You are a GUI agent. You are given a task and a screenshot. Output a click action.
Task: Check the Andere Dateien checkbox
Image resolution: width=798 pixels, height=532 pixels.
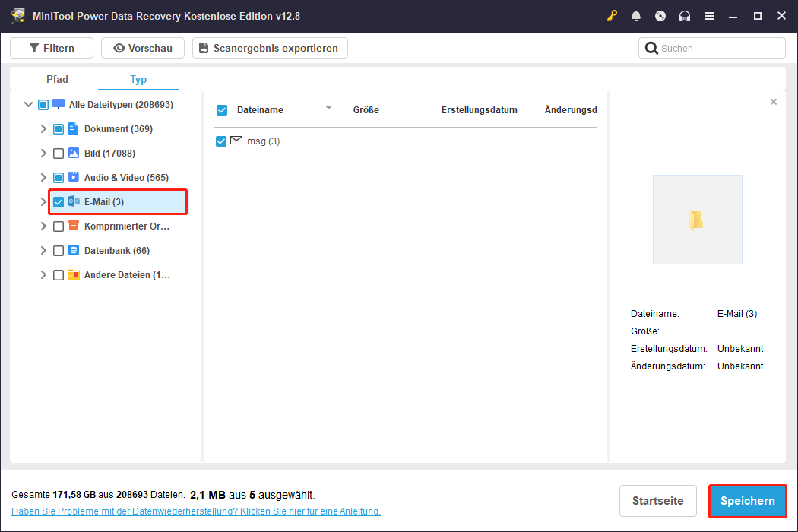click(59, 275)
